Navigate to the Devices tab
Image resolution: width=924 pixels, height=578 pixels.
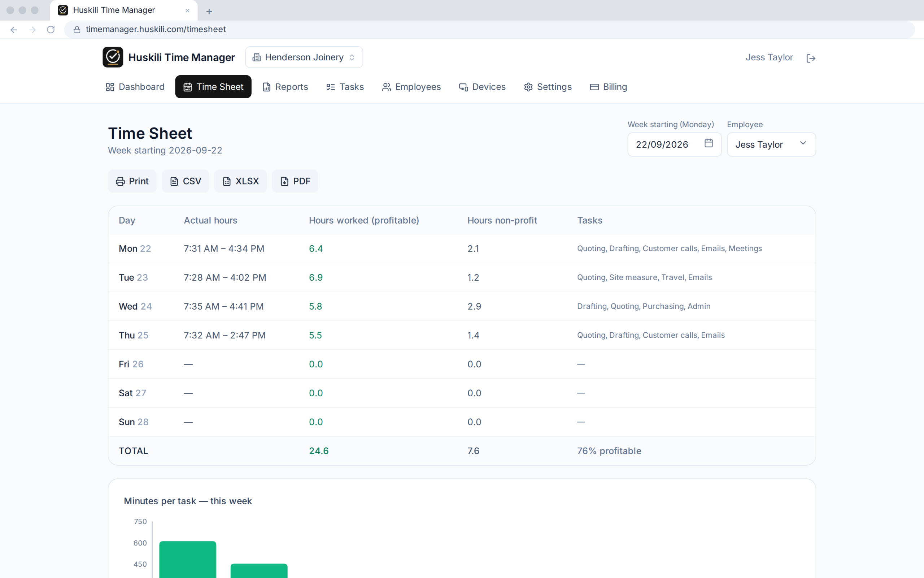[x=482, y=87]
